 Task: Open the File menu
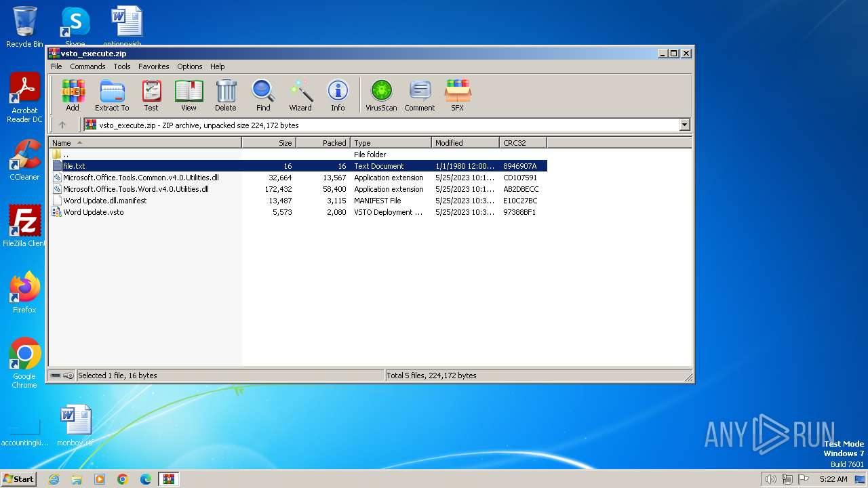[x=56, y=66]
